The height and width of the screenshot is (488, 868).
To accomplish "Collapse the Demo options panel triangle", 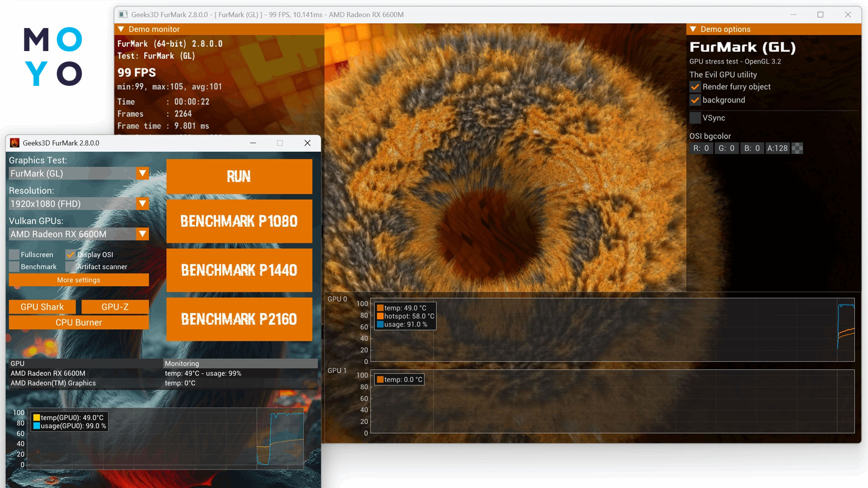I will 693,29.
